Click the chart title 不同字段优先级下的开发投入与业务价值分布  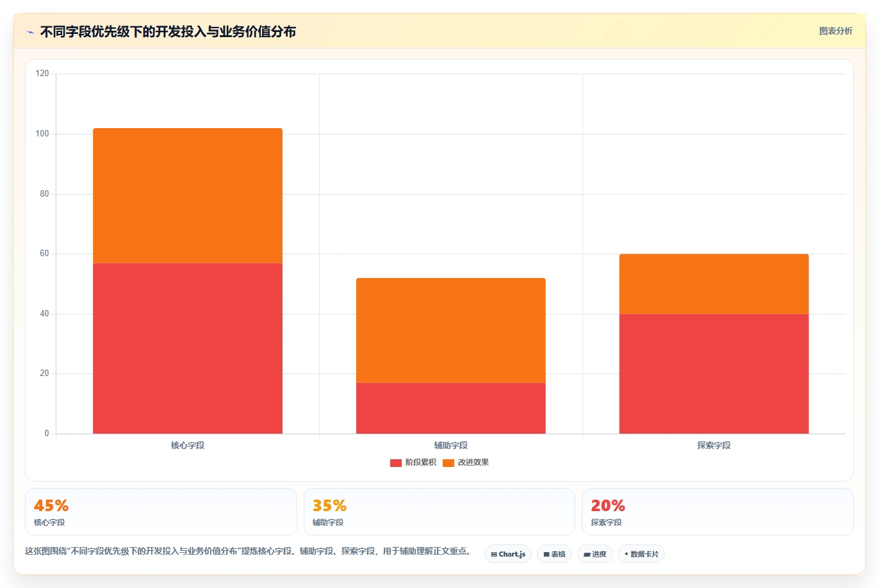click(x=168, y=31)
